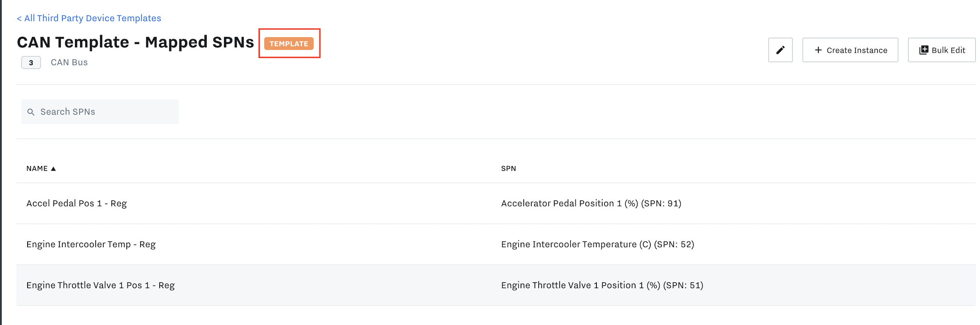Go back to All Third Party Device Templates
The width and height of the screenshot is (980, 325).
click(89, 18)
